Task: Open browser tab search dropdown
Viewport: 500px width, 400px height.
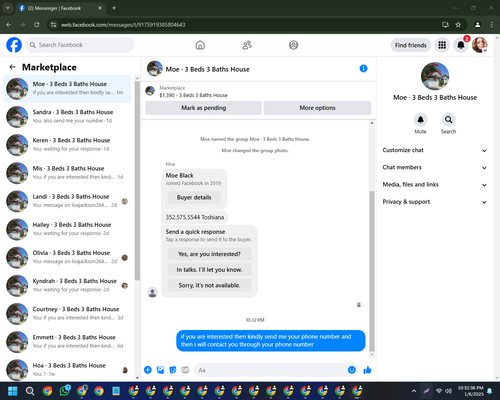Action: click(8, 8)
